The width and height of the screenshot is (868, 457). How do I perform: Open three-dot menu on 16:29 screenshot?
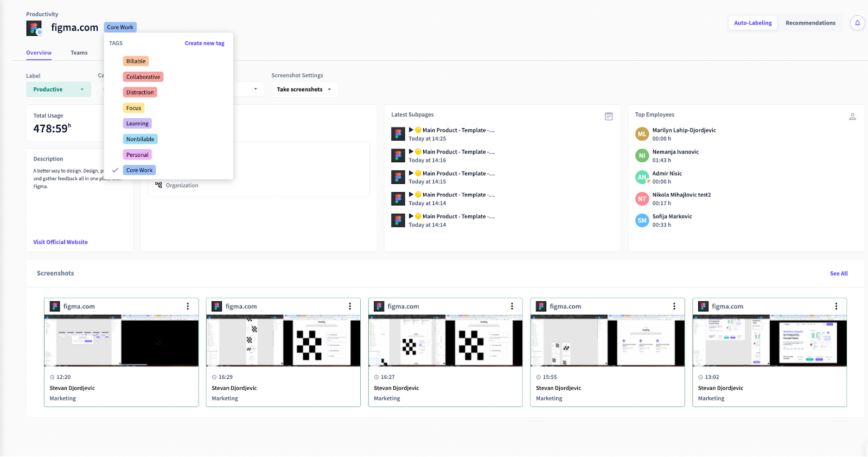coord(350,307)
